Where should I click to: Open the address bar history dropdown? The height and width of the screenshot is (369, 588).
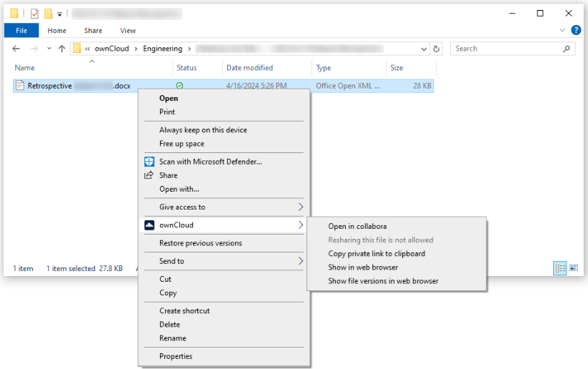[x=424, y=49]
